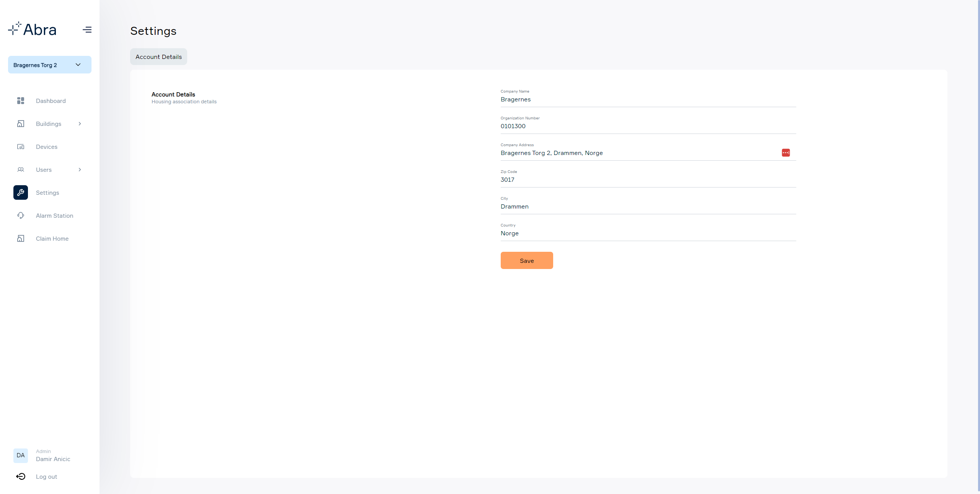This screenshot has height=494, width=980.
Task: Click the Buildings icon
Action: tap(21, 124)
